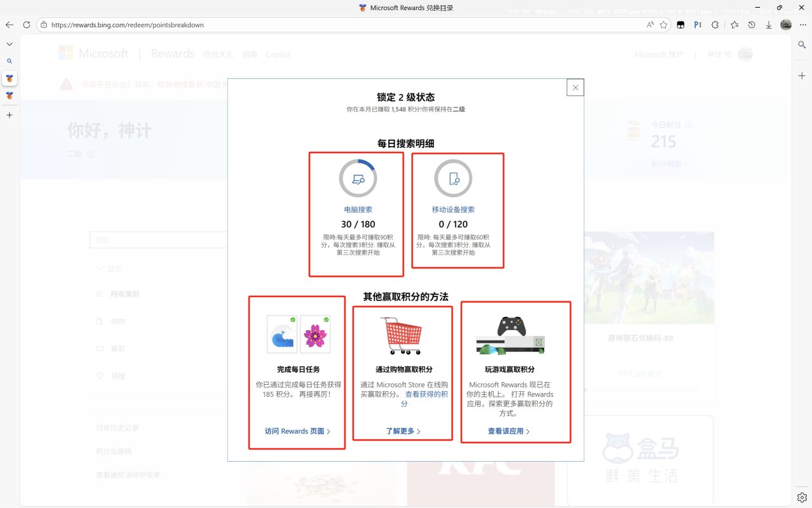This screenshot has width=812, height=508.
Task: Open the right sidebar search icon
Action: click(x=802, y=44)
